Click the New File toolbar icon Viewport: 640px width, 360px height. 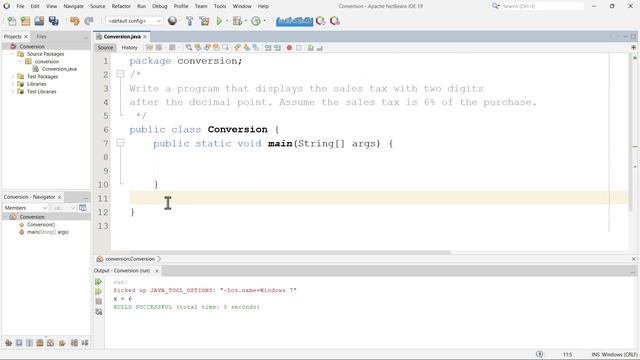[11, 21]
